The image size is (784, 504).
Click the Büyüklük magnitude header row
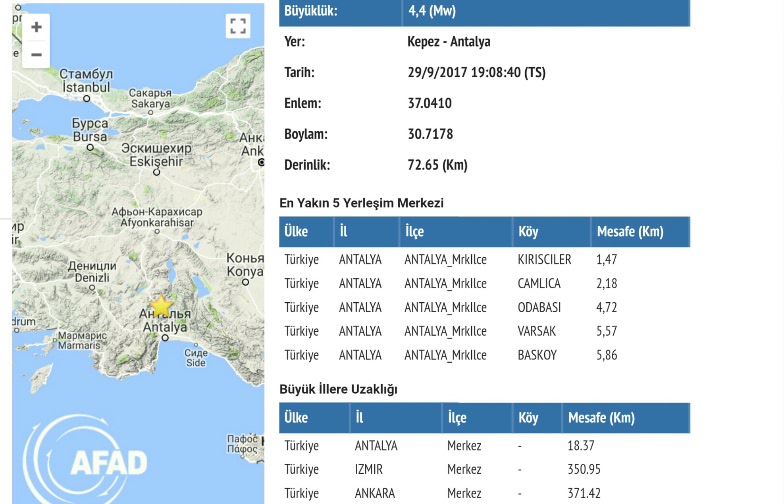tap(484, 11)
